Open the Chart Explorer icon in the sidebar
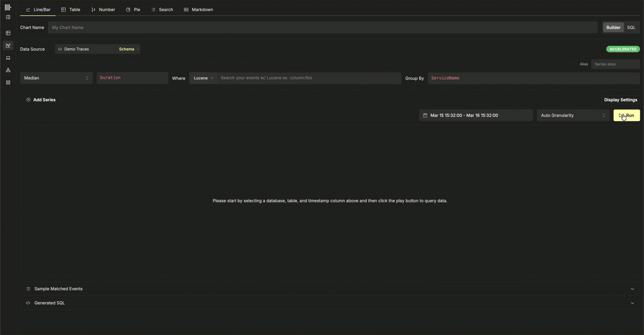The height and width of the screenshot is (335, 644). click(x=8, y=45)
